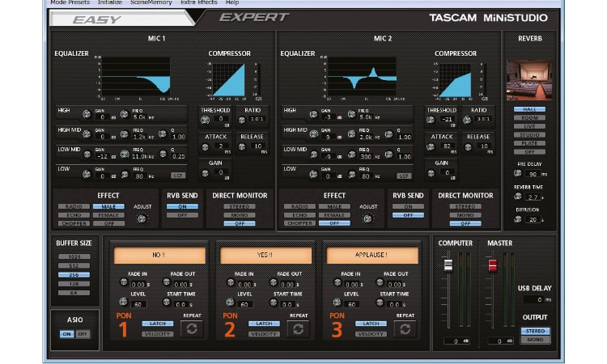This screenshot has height=364, width=607.
Task: Click the USB DELAY value field
Action: (x=534, y=300)
